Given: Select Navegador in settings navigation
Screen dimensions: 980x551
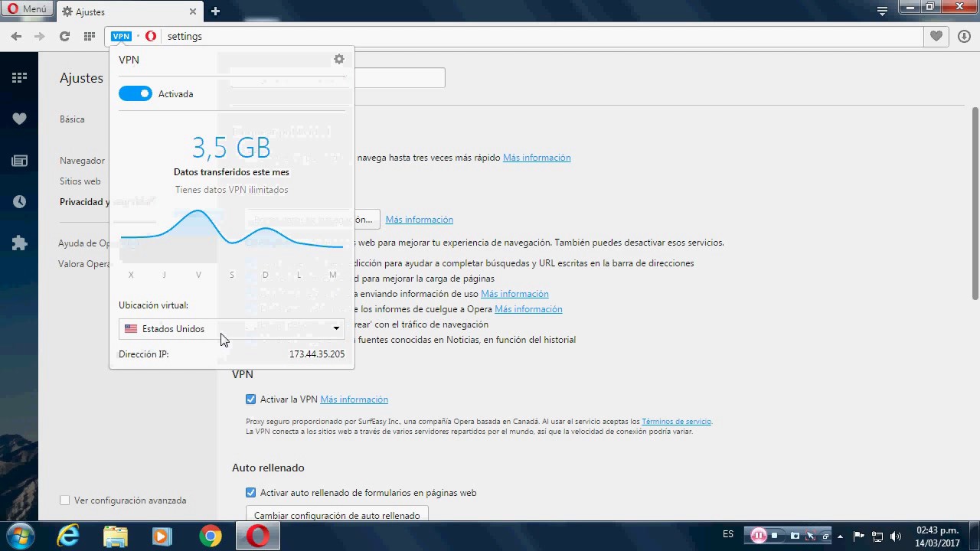Looking at the screenshot, I should click(82, 161).
